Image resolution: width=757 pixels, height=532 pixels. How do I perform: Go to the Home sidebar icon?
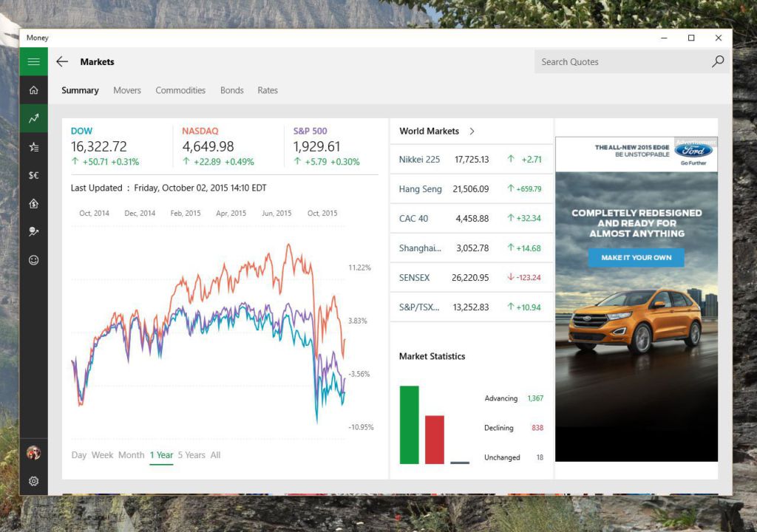(x=33, y=90)
